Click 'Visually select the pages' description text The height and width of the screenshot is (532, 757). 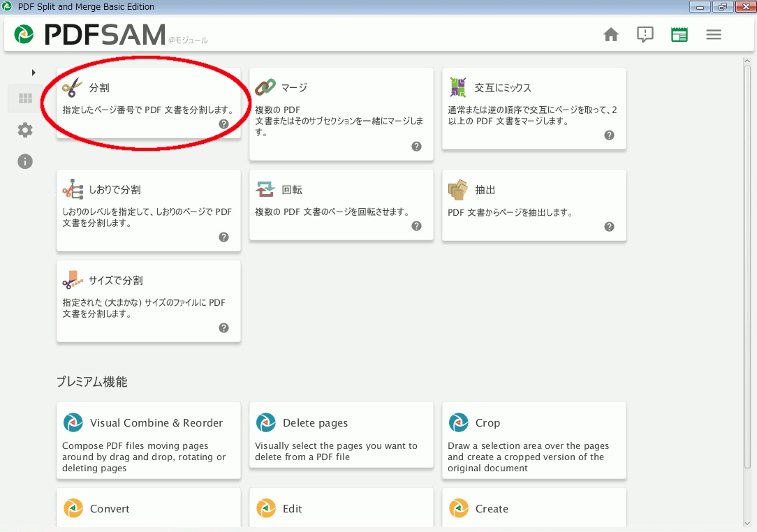pyautogui.click(x=336, y=452)
